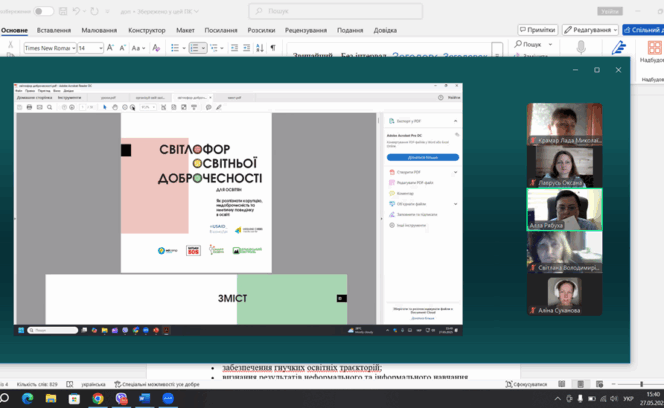Select participant video thumbnail Алла Рябуха
The width and height of the screenshot is (664, 408).
[565, 210]
